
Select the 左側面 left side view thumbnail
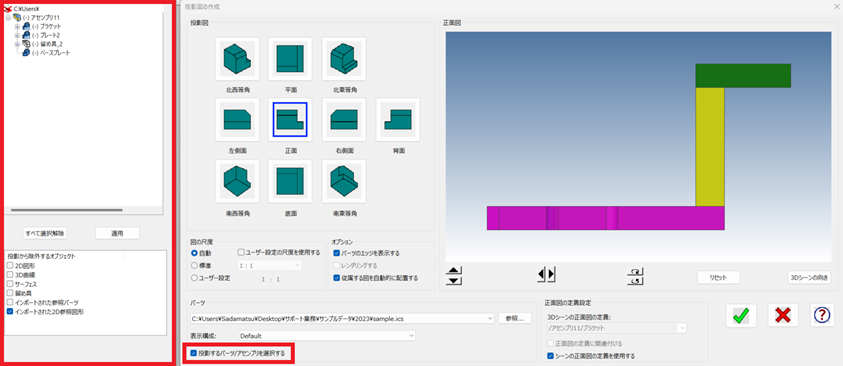237,119
